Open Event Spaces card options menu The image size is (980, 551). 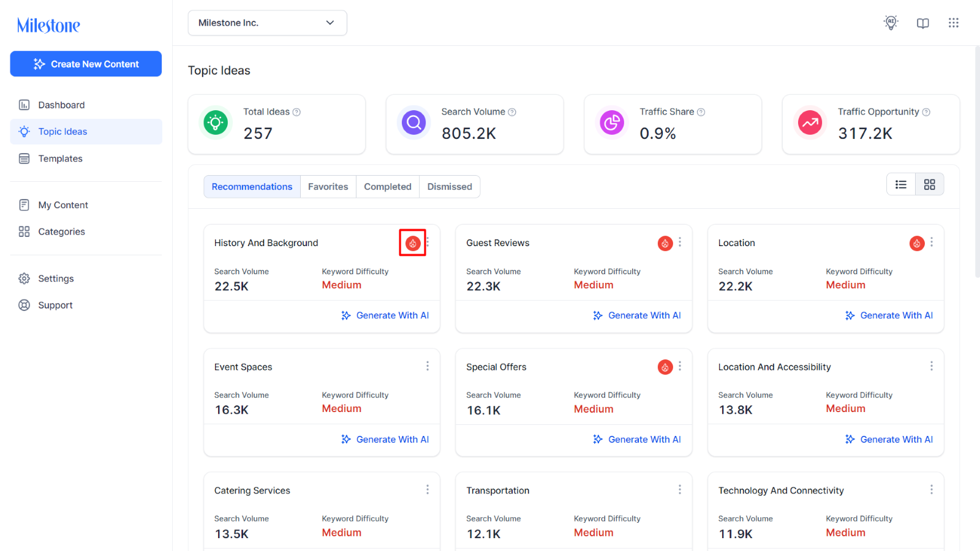pos(428,366)
